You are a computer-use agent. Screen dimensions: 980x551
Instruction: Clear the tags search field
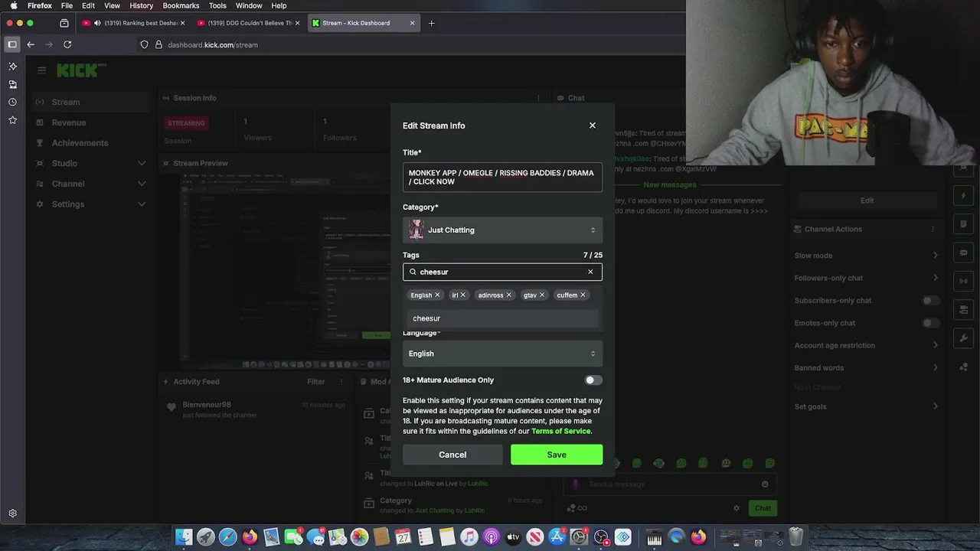coord(590,272)
